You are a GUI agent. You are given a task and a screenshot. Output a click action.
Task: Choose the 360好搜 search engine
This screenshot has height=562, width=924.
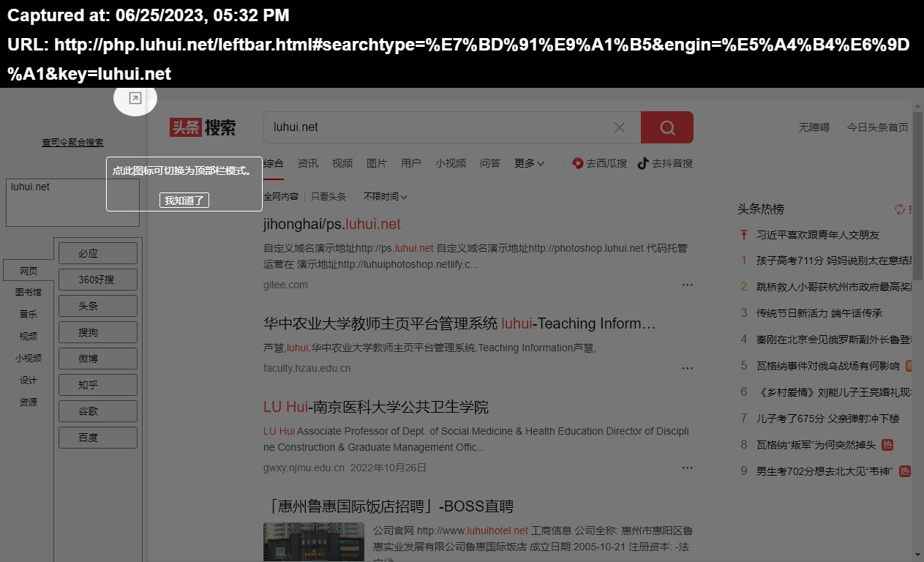click(x=98, y=280)
